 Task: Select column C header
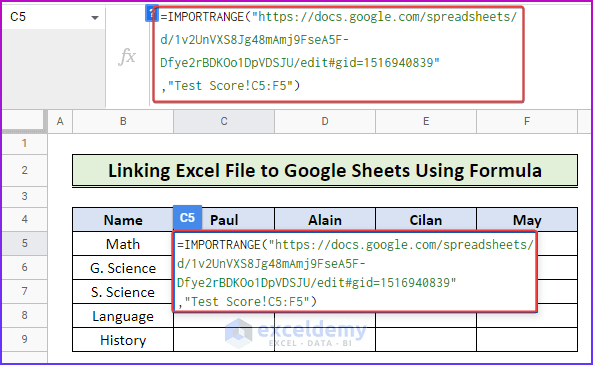pos(224,121)
